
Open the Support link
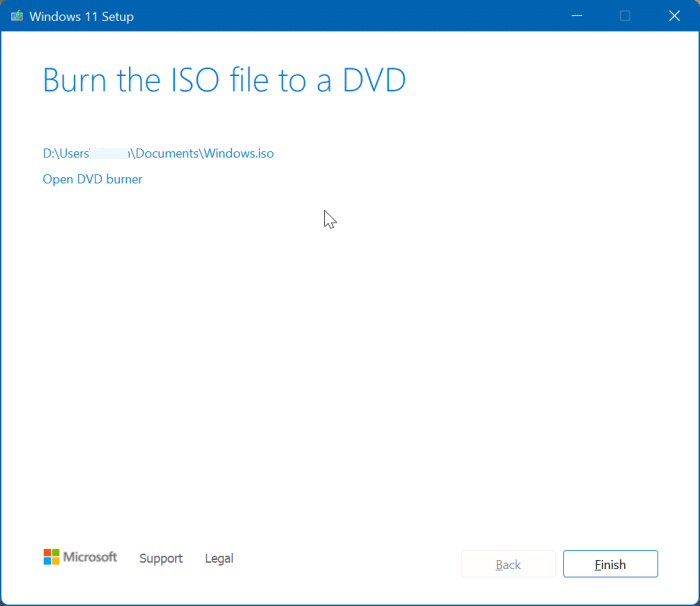click(161, 558)
